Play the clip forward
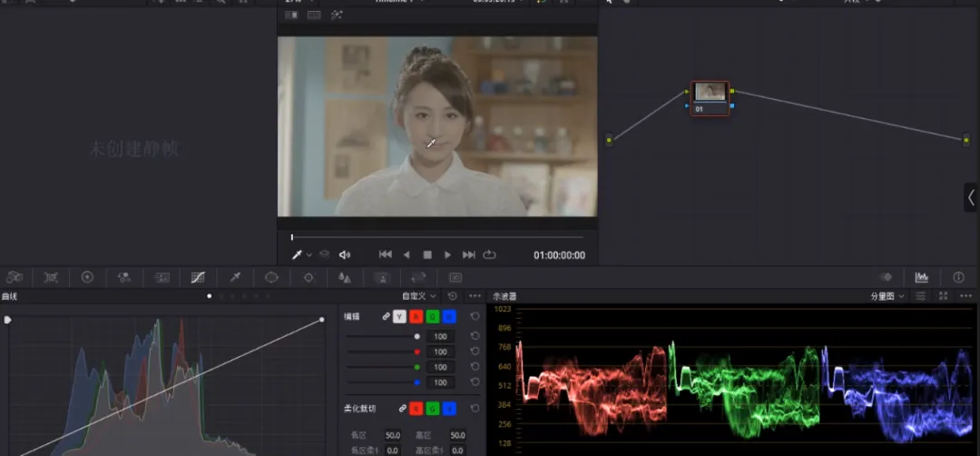 coord(447,254)
